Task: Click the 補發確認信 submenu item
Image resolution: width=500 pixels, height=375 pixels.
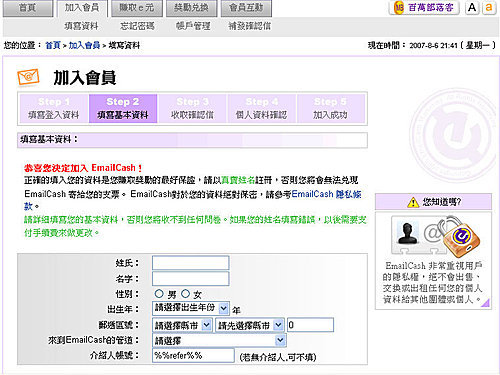Action: [250, 26]
